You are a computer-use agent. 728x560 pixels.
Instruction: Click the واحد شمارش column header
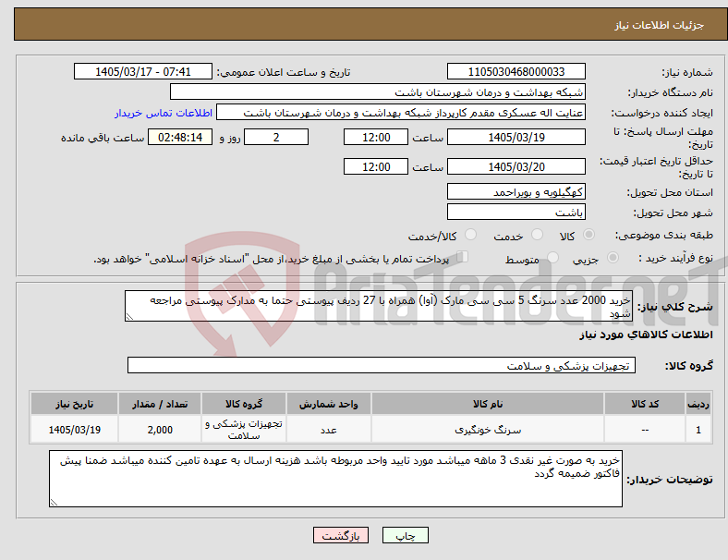click(328, 404)
